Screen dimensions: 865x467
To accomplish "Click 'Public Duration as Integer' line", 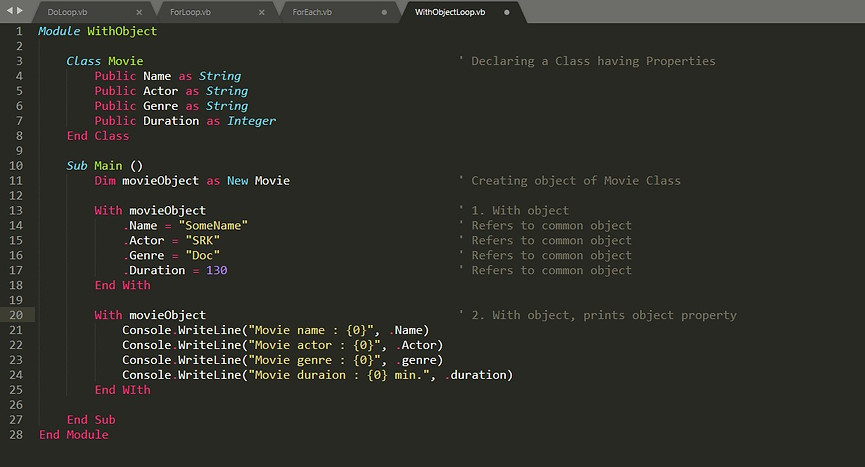I will pyautogui.click(x=185, y=121).
